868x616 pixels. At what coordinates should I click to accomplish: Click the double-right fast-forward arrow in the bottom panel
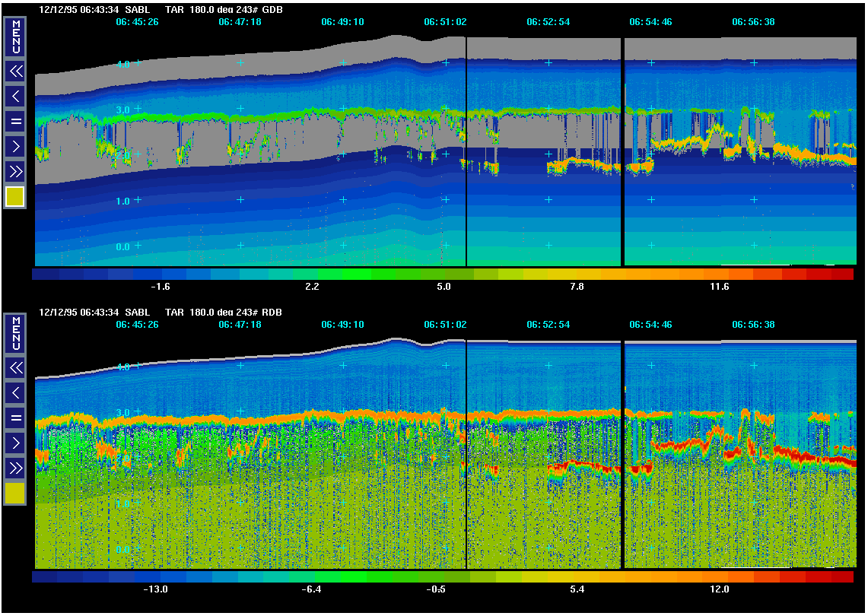pyautogui.click(x=15, y=467)
